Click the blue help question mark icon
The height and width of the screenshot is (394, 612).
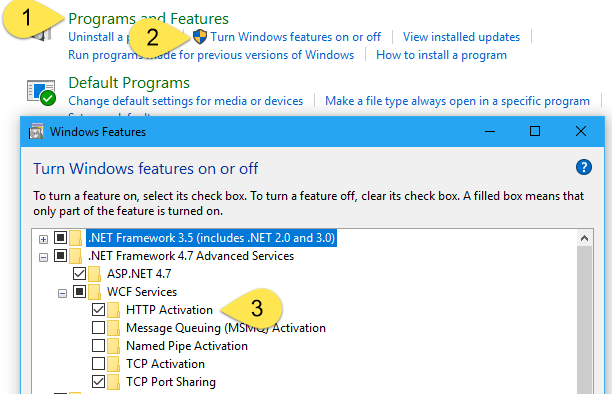(x=584, y=168)
